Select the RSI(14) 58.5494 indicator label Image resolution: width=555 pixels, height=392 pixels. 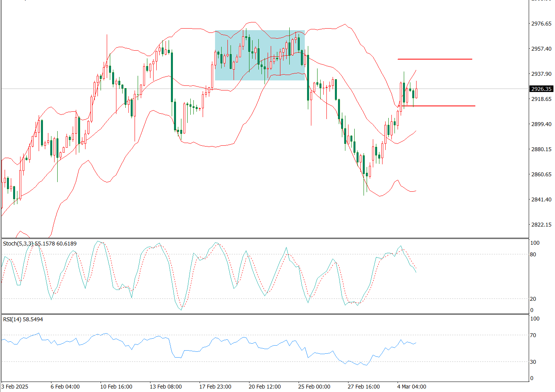tap(23, 319)
